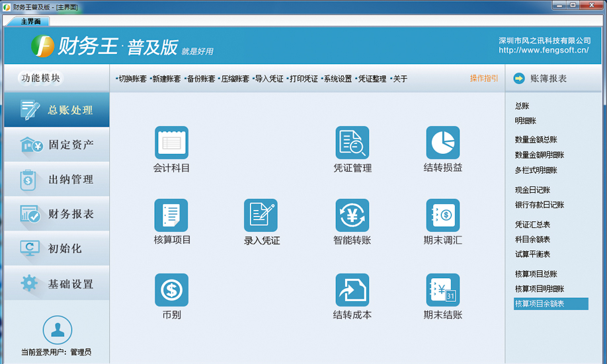Image resolution: width=607 pixels, height=364 pixels.
Task: Open the 基础设置 module
Action: click(x=56, y=283)
